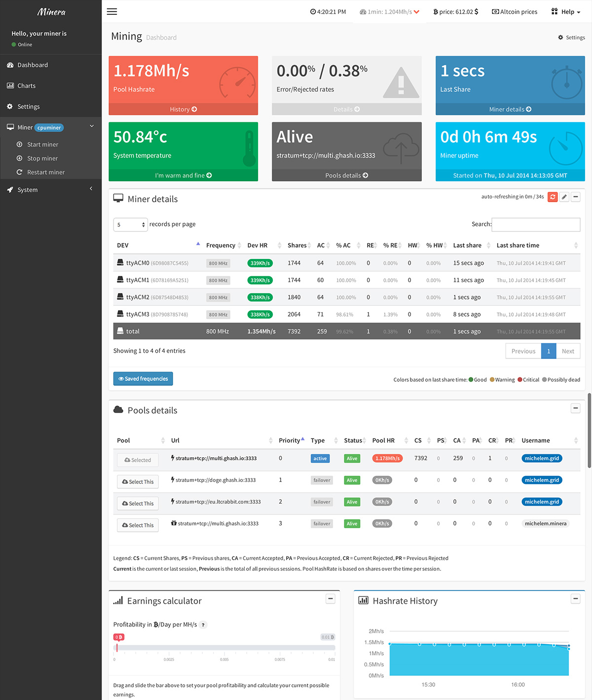The height and width of the screenshot is (700, 592).
Task: Click Start miner in the sidebar
Action: (42, 145)
